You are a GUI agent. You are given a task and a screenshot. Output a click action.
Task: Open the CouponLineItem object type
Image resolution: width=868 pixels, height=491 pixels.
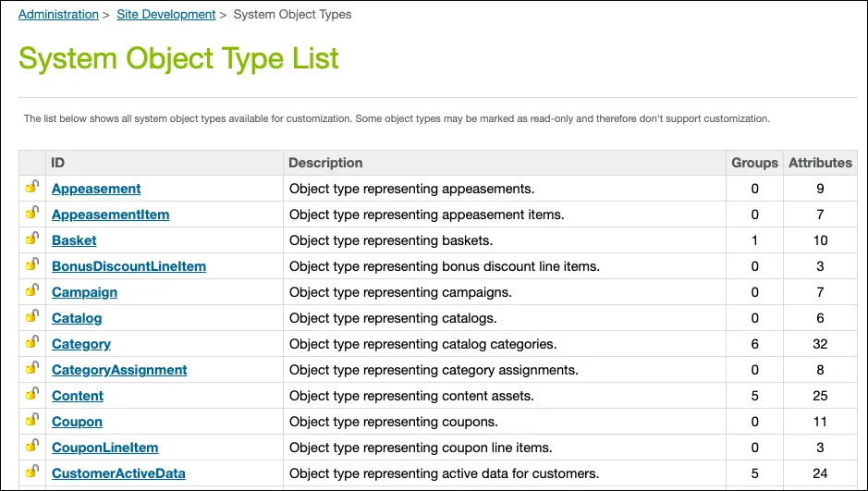point(105,448)
